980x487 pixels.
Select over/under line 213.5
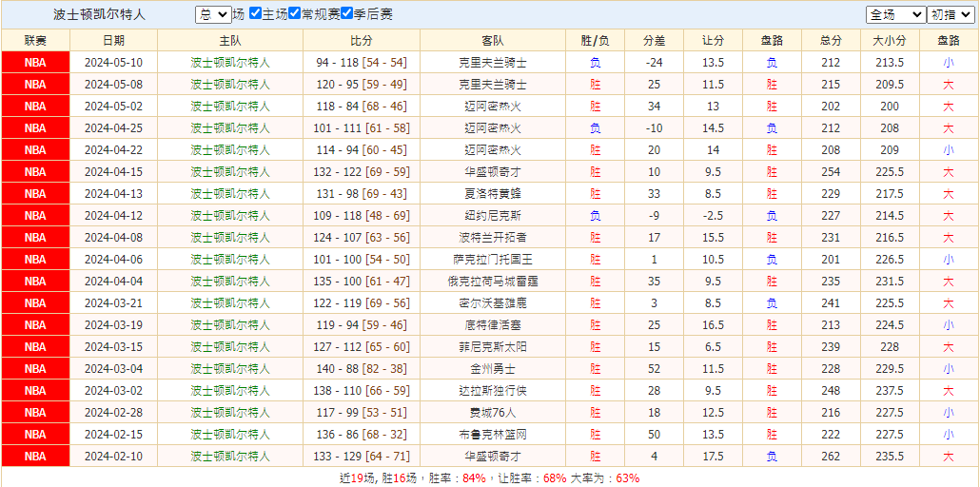890,63
